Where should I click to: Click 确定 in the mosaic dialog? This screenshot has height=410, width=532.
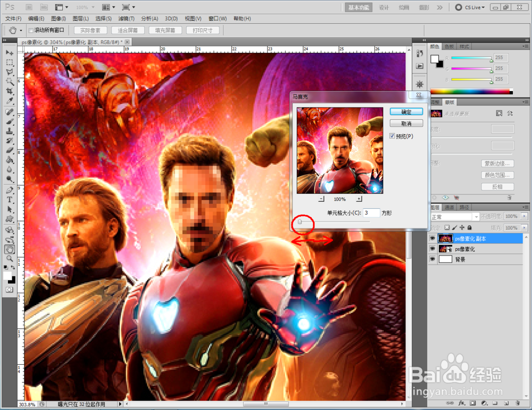(406, 112)
